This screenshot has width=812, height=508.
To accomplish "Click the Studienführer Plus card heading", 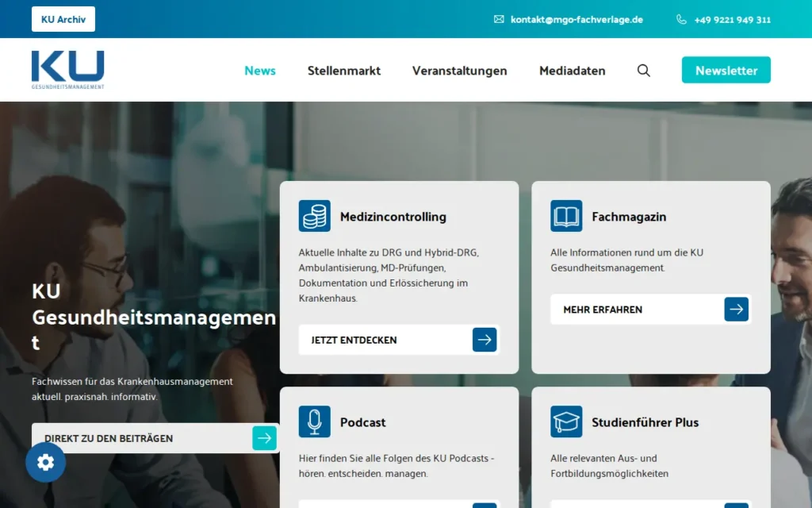I will point(645,422).
